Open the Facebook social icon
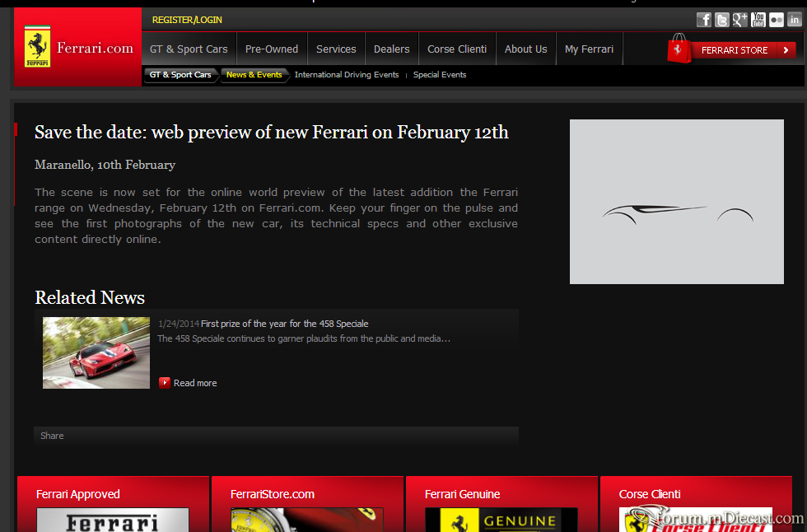The image size is (807, 532). 703,20
